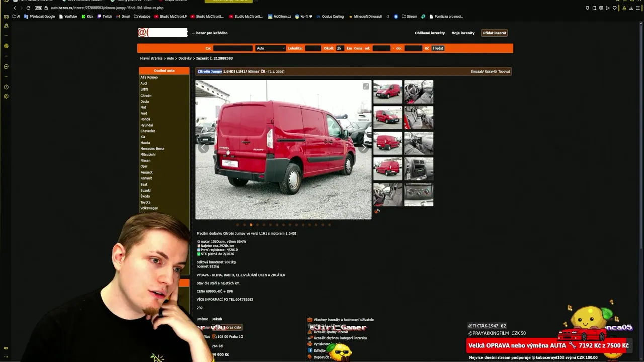Select Volkswagen in the brand list
The height and width of the screenshot is (362, 644).
149,208
